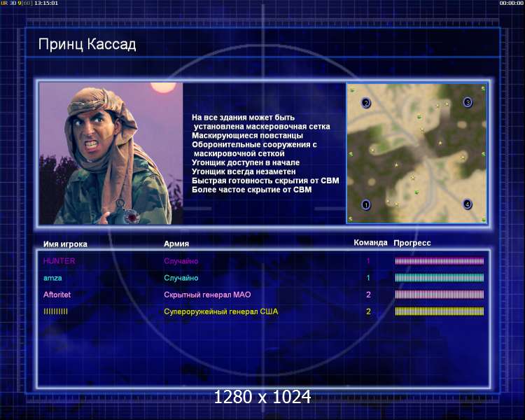Click Aftoritet's team number 2
This screenshot has height=420, width=525.
[x=368, y=295]
